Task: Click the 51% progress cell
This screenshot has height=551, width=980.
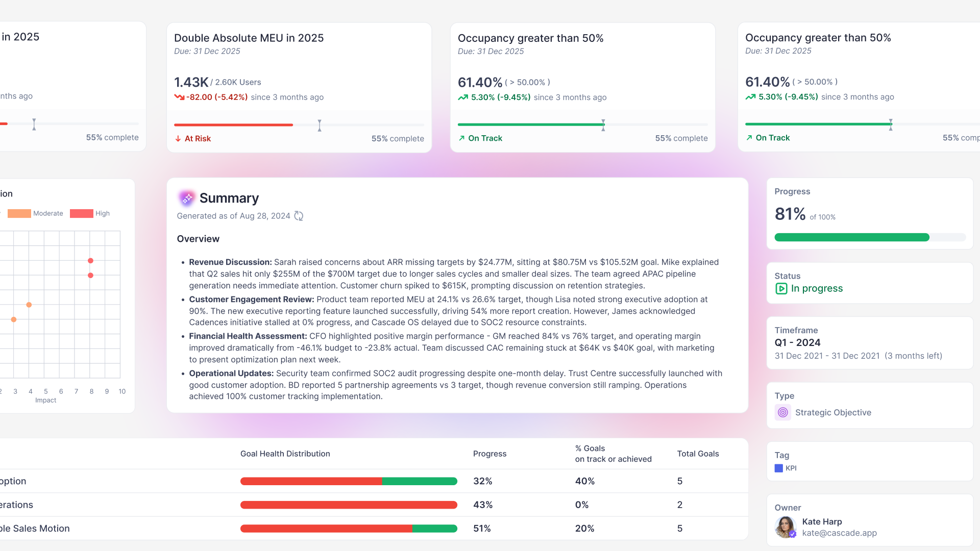Action: point(482,529)
